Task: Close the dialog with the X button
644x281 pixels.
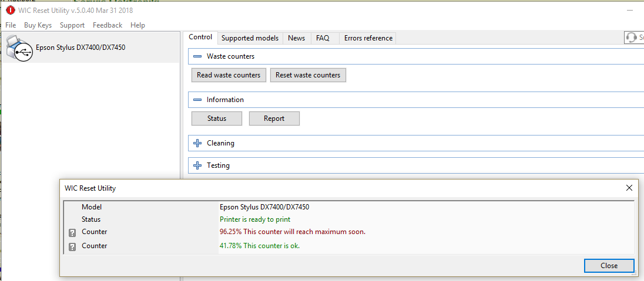Action: tap(629, 188)
